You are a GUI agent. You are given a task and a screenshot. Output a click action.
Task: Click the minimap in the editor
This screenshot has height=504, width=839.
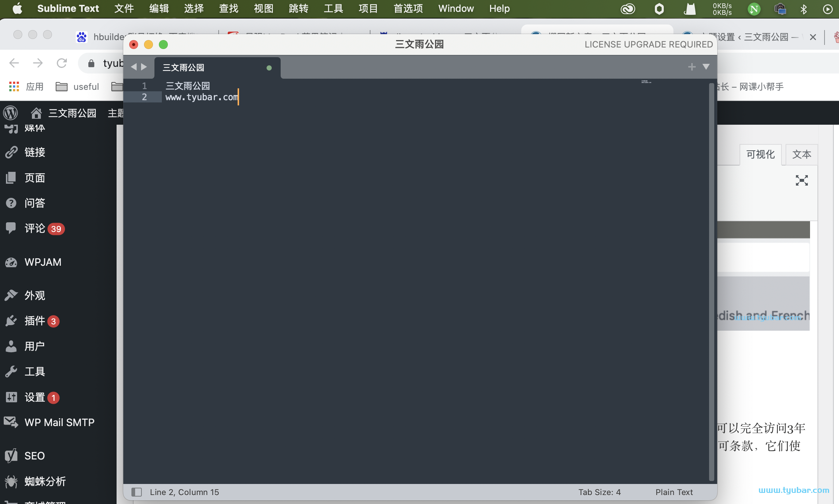646,82
